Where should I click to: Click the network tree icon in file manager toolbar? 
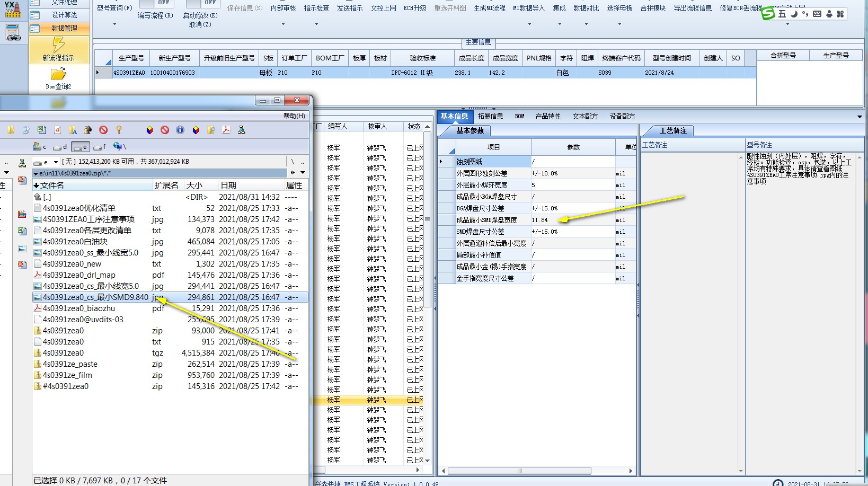coord(242,130)
